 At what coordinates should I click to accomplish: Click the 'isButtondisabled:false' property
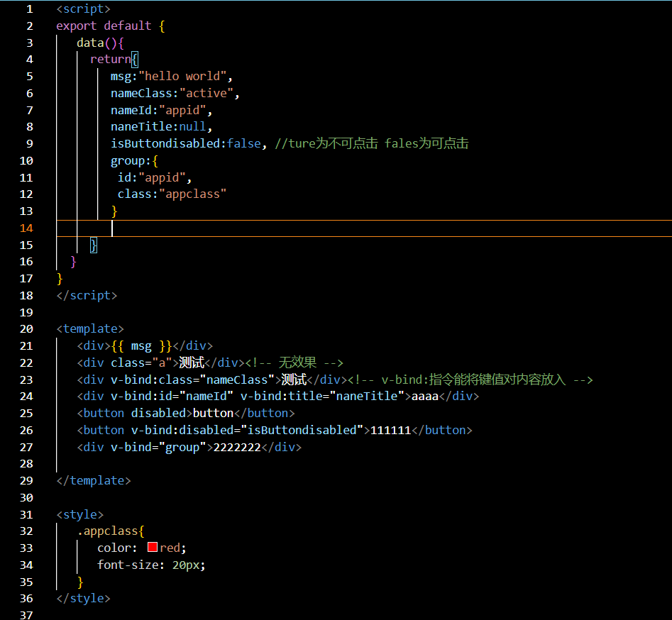click(186, 143)
